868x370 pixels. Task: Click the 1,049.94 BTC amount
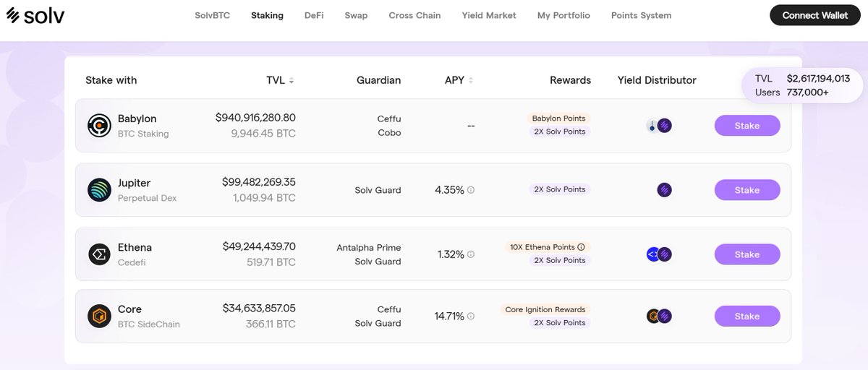264,198
